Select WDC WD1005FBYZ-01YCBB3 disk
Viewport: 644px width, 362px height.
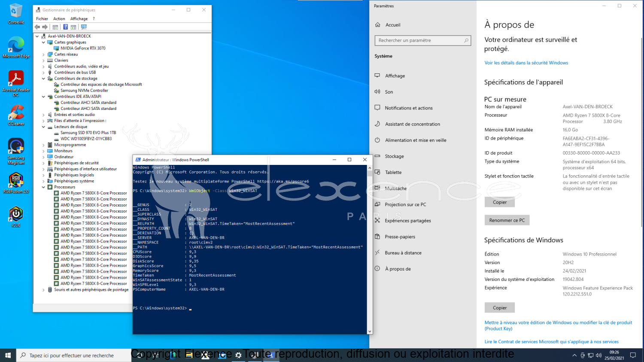click(x=86, y=139)
